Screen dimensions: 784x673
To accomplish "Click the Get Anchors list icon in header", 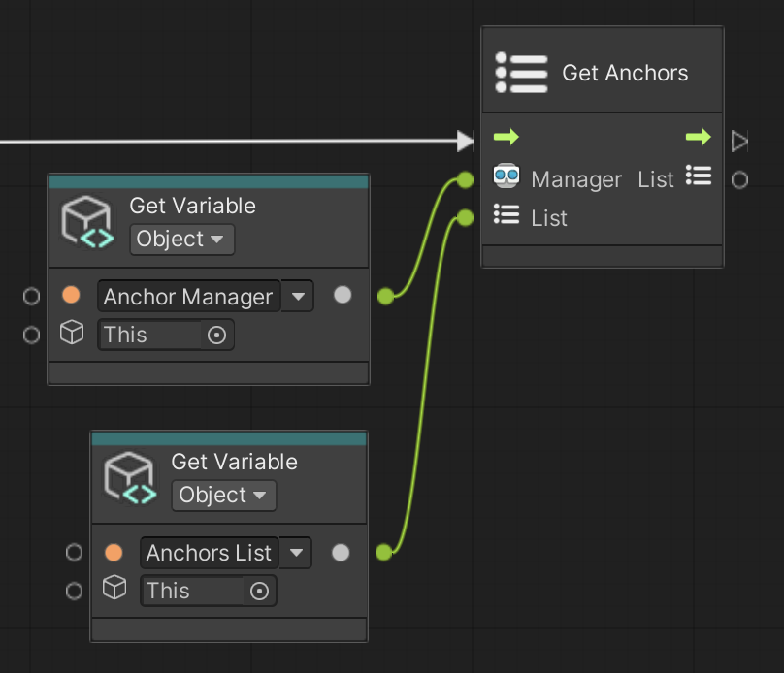I will [521, 73].
